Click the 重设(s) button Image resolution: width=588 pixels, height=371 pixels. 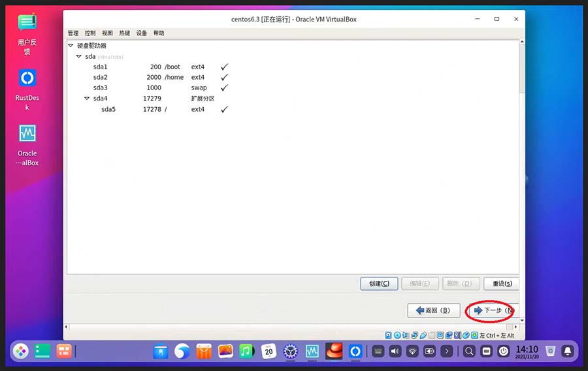tap(501, 283)
